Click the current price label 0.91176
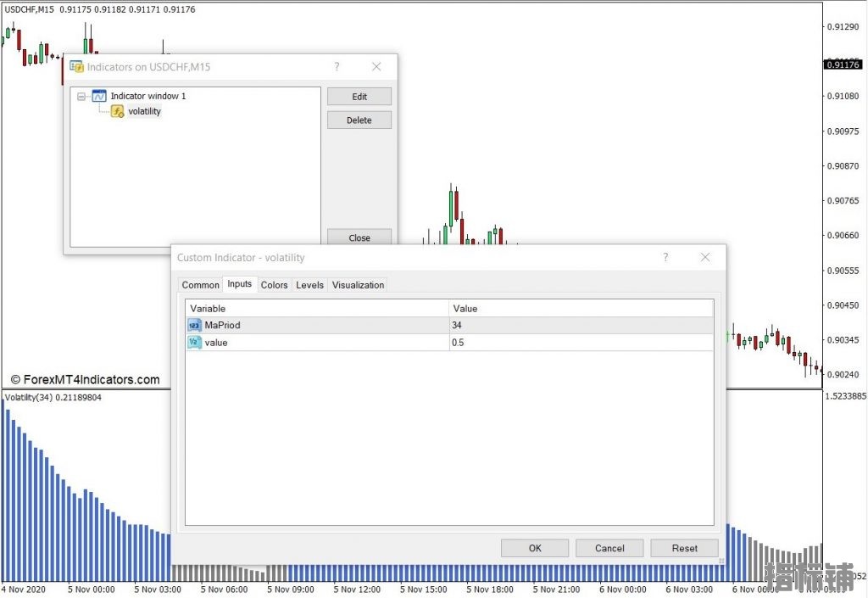 pyautogui.click(x=843, y=64)
